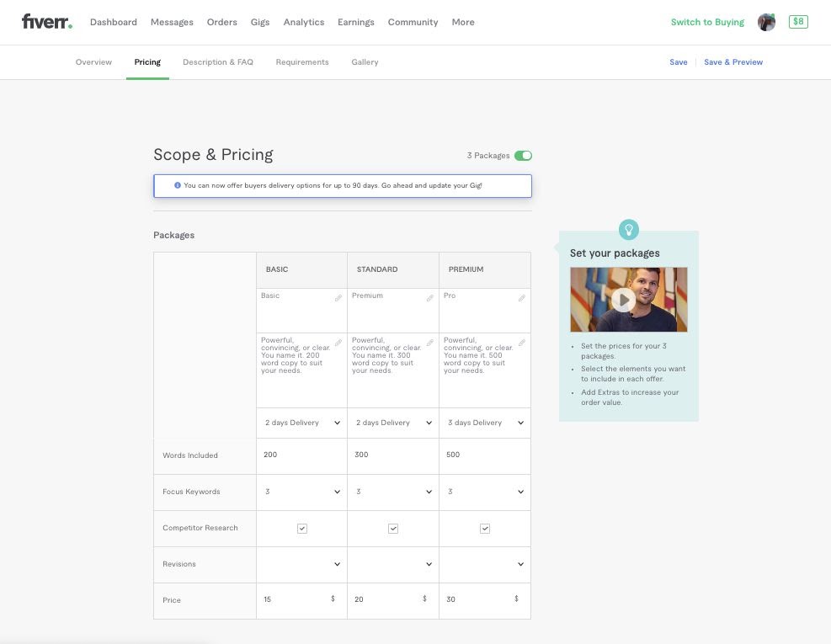
Task: Uncheck Competitor Research for Basic package
Action: (302, 529)
